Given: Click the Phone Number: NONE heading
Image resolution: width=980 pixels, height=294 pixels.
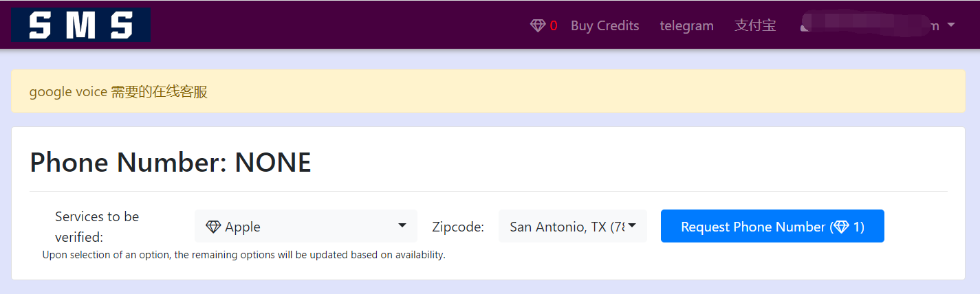Looking at the screenshot, I should click(x=171, y=163).
